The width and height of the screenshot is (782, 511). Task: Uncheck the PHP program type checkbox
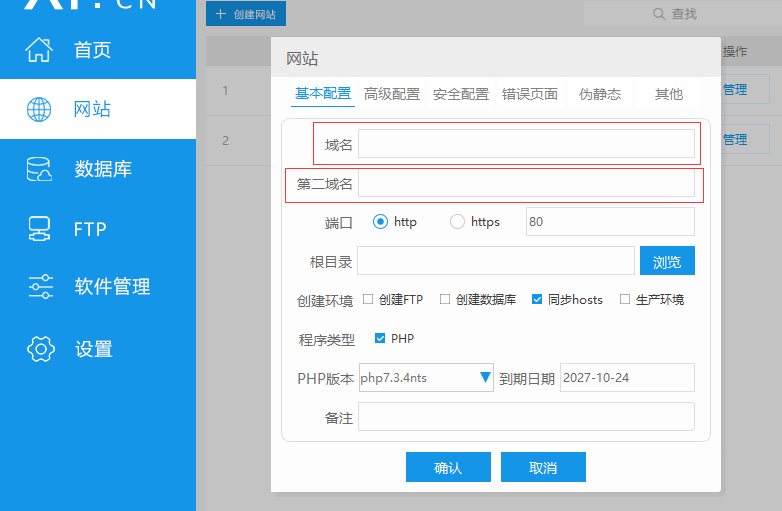click(x=380, y=339)
